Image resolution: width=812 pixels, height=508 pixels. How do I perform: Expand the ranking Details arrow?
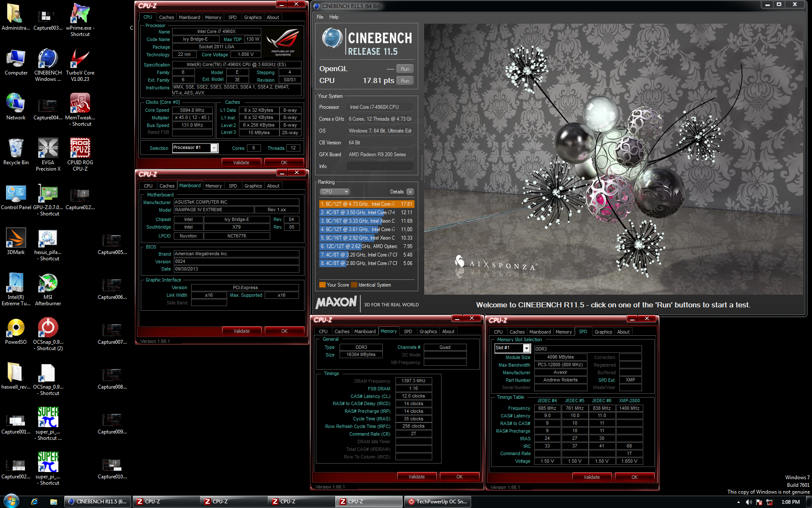(x=410, y=192)
